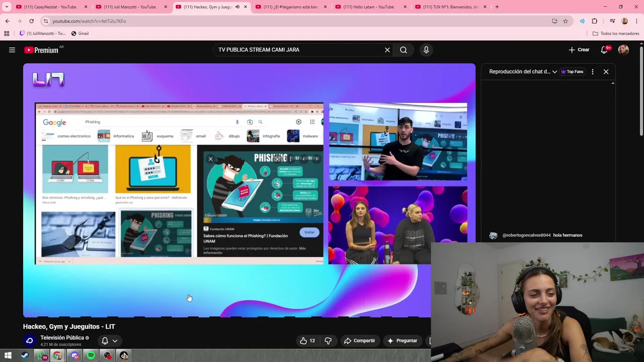Click the page vertical scrollbar

(641, 90)
